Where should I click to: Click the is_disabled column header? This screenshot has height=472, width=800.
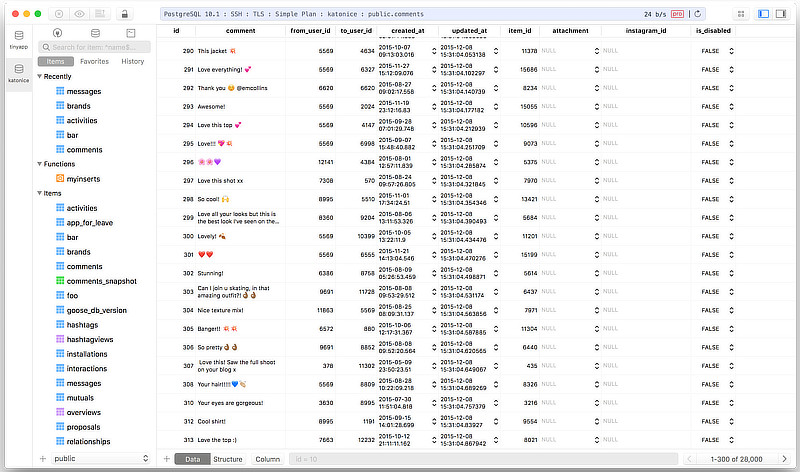713,31
